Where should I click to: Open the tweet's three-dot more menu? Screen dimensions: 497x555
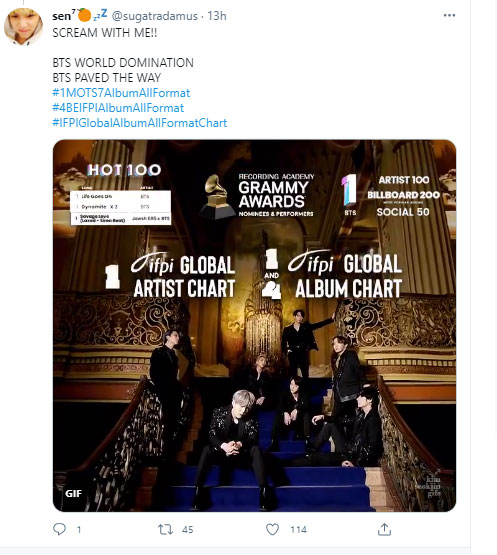[x=449, y=15]
